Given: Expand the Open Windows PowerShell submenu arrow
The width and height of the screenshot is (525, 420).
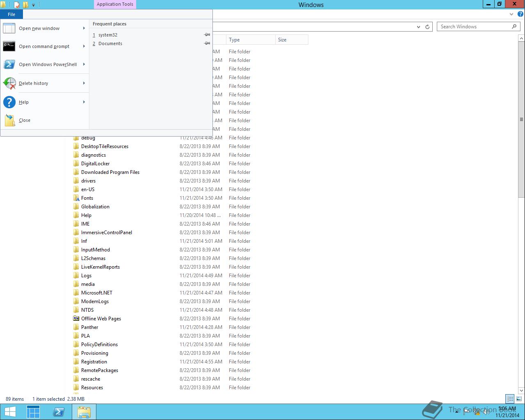Looking at the screenshot, I should [84, 64].
